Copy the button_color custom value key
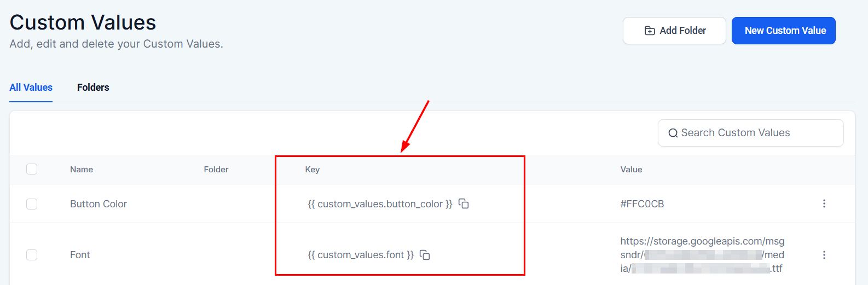 click(464, 203)
